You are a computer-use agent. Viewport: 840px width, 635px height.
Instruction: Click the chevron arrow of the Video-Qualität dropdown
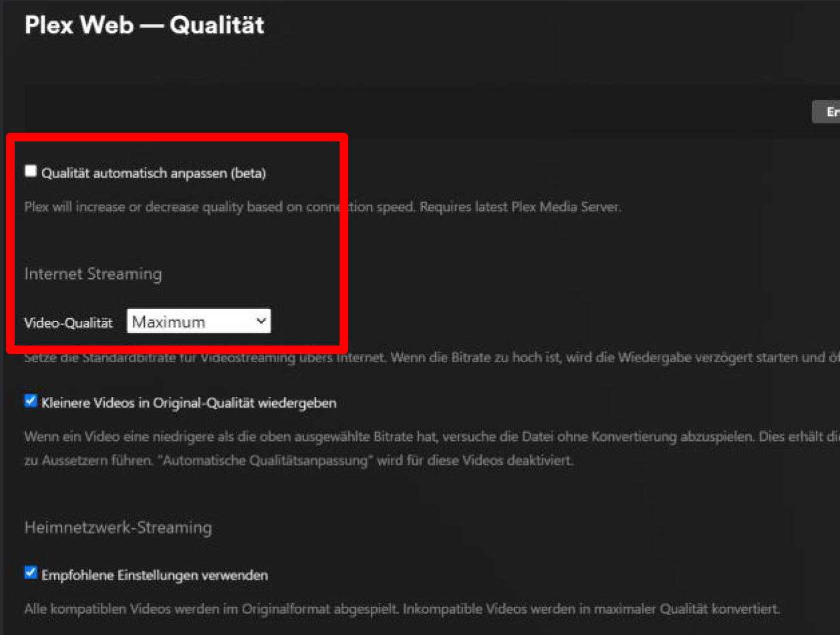[x=261, y=322]
